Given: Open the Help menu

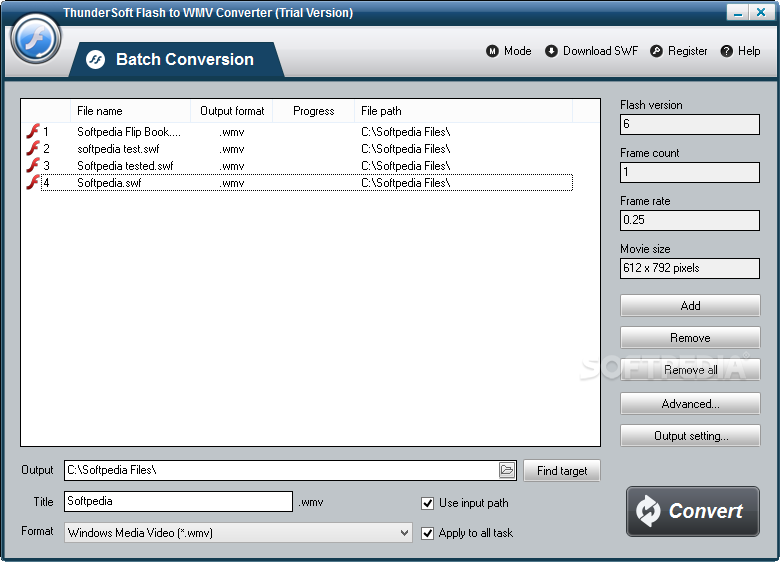Looking at the screenshot, I should (740, 51).
